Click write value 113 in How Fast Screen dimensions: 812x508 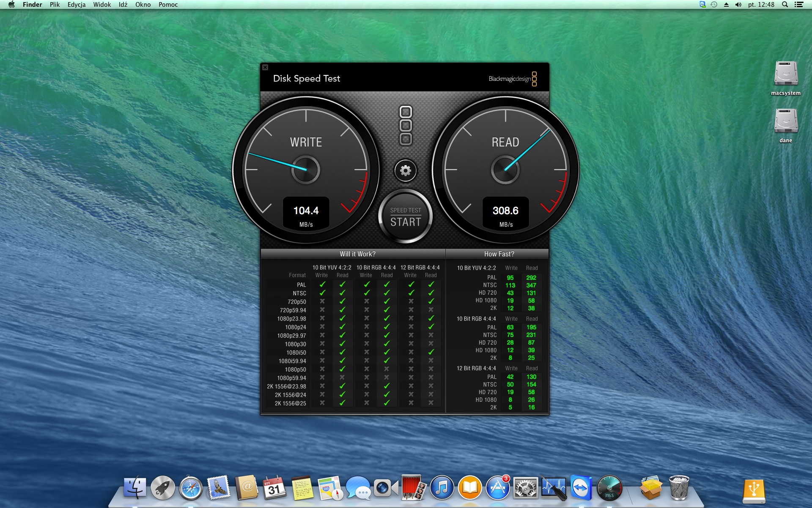(x=510, y=285)
